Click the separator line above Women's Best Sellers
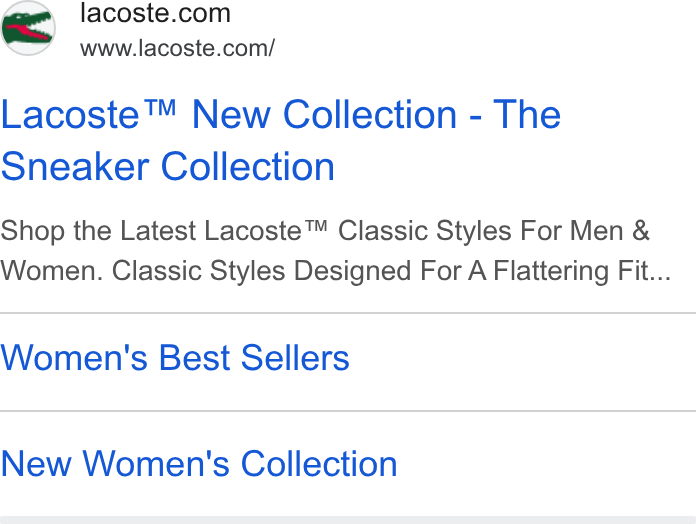This screenshot has height=524, width=696. pyautogui.click(x=348, y=313)
